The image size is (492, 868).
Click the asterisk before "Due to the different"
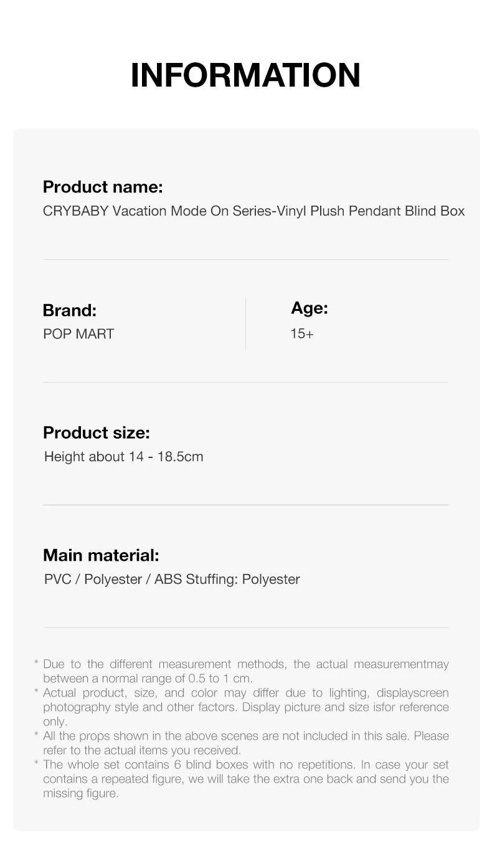click(36, 664)
